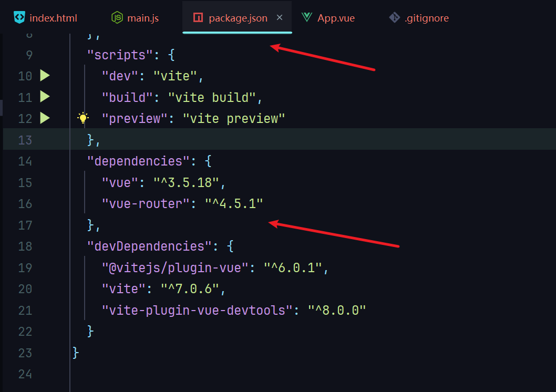Screen dimensions: 556x392
Task: Click the yellow lightbulb quick-fix icon
Action: (x=83, y=118)
